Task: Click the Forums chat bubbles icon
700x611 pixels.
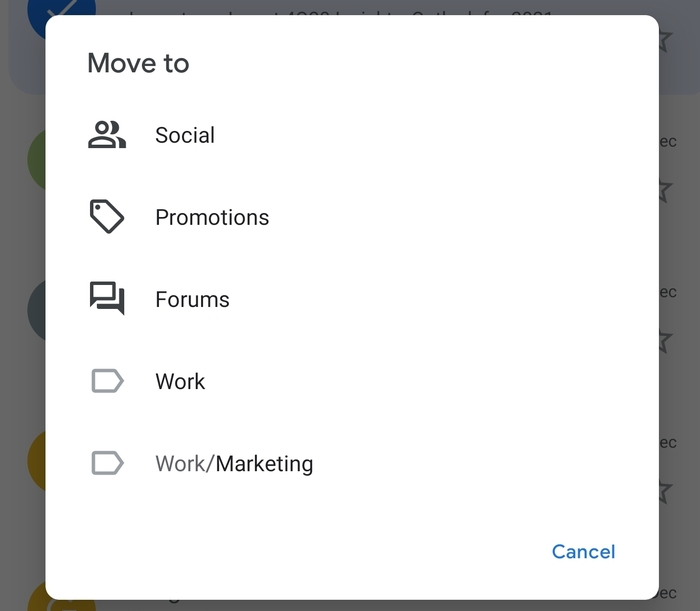Action: click(x=107, y=299)
